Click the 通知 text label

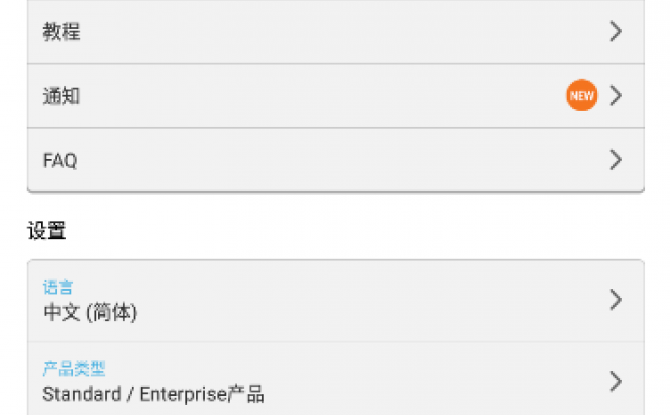pos(62,96)
